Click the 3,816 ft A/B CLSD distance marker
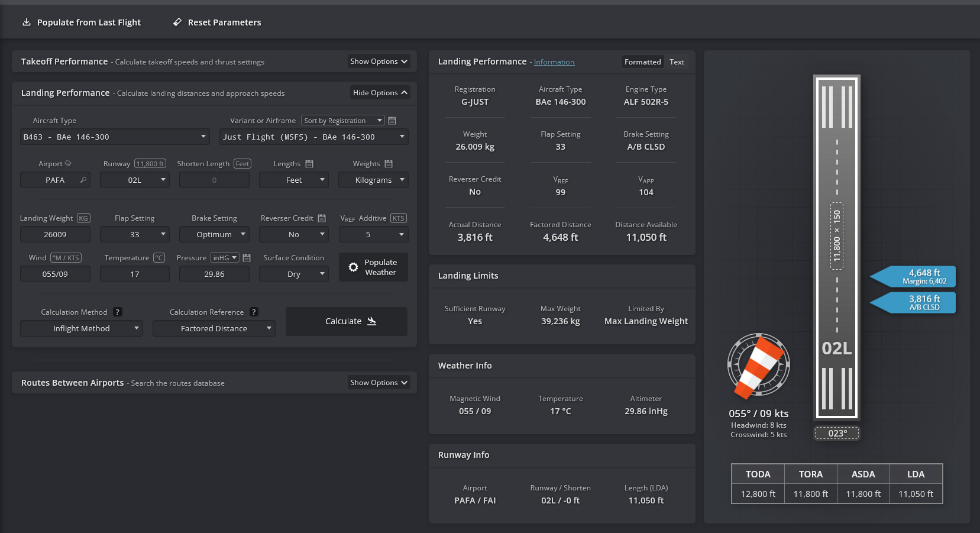 [913, 302]
